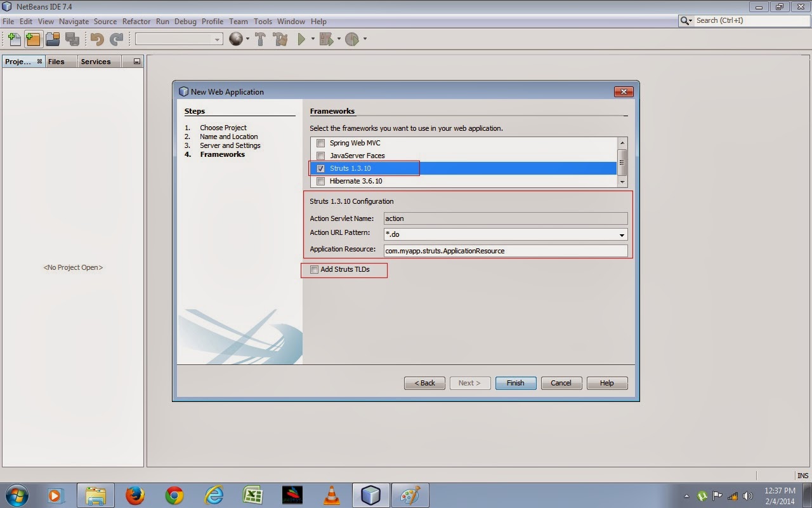Enable the Add Struts TLDs checkbox

314,269
